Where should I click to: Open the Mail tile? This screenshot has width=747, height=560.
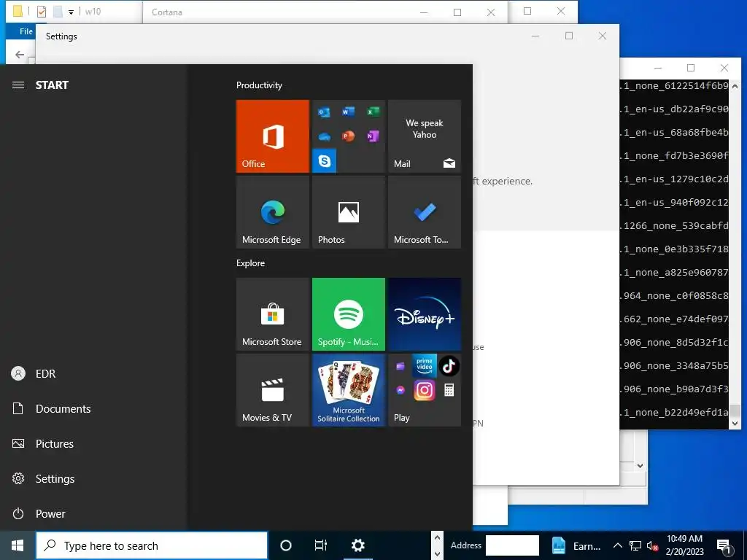pos(425,136)
